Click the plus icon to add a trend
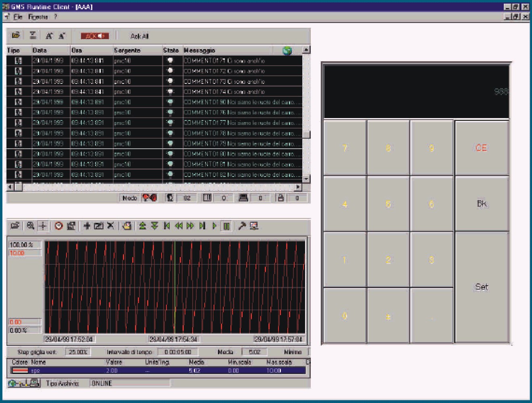This screenshot has width=532, height=403. [x=87, y=226]
